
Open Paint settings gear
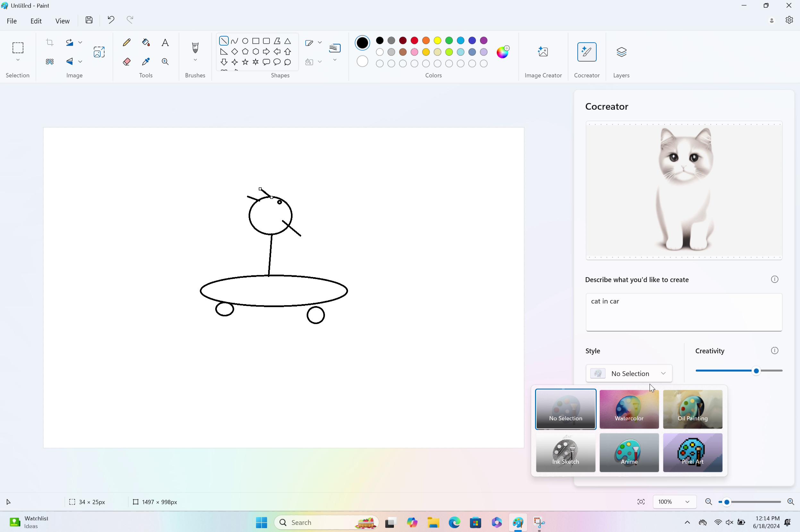point(789,20)
